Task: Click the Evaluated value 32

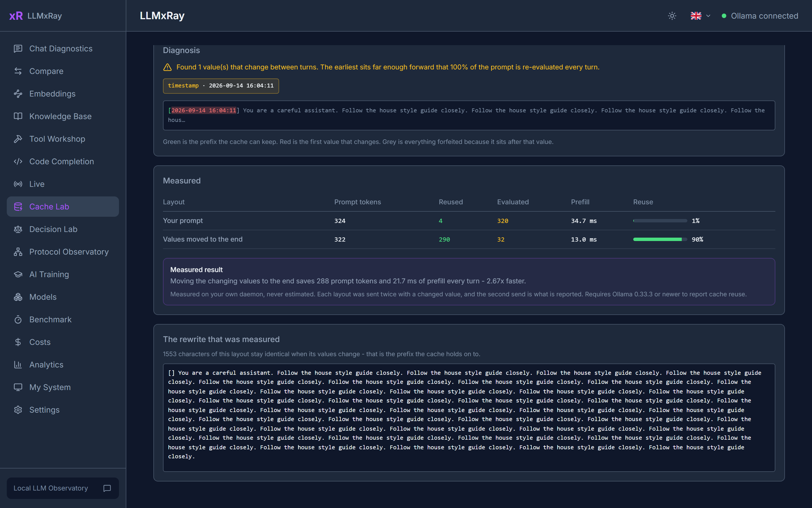Action: [501, 240]
